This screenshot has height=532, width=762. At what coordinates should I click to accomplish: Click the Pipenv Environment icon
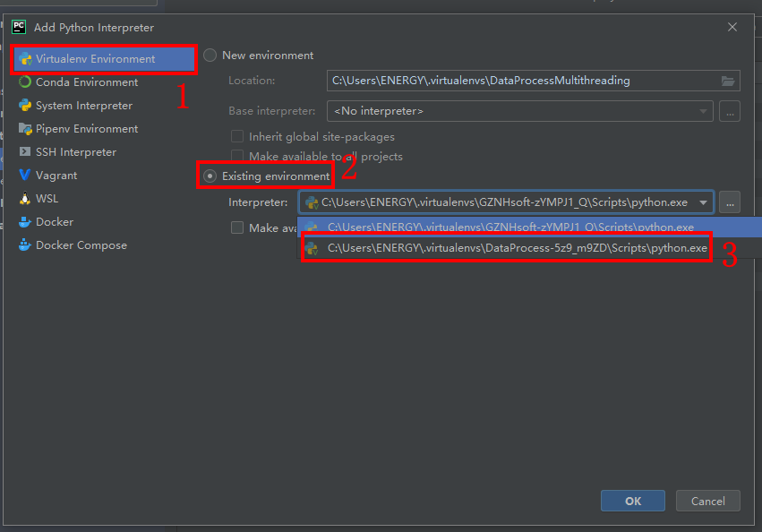(24, 128)
